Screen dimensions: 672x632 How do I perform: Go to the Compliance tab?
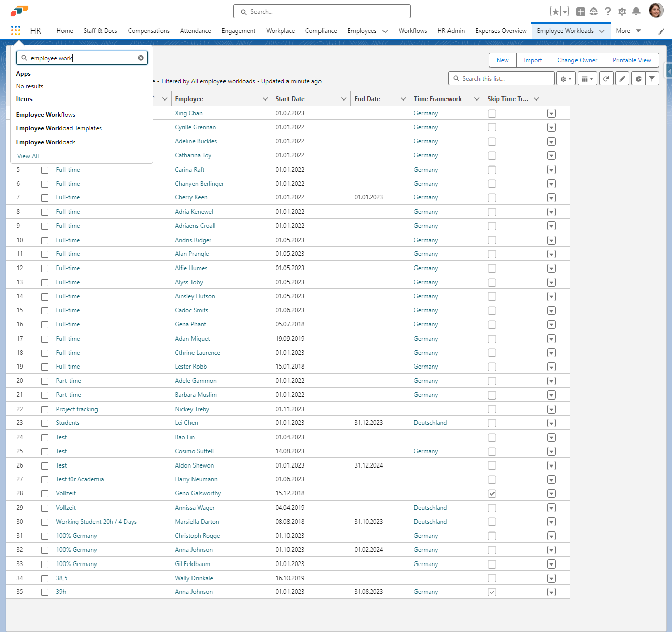[x=321, y=31]
